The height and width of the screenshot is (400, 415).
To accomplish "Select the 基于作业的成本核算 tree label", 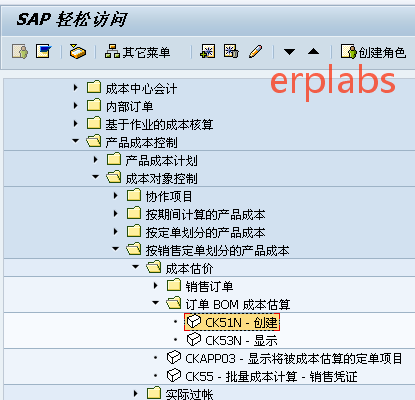I will [159, 125].
